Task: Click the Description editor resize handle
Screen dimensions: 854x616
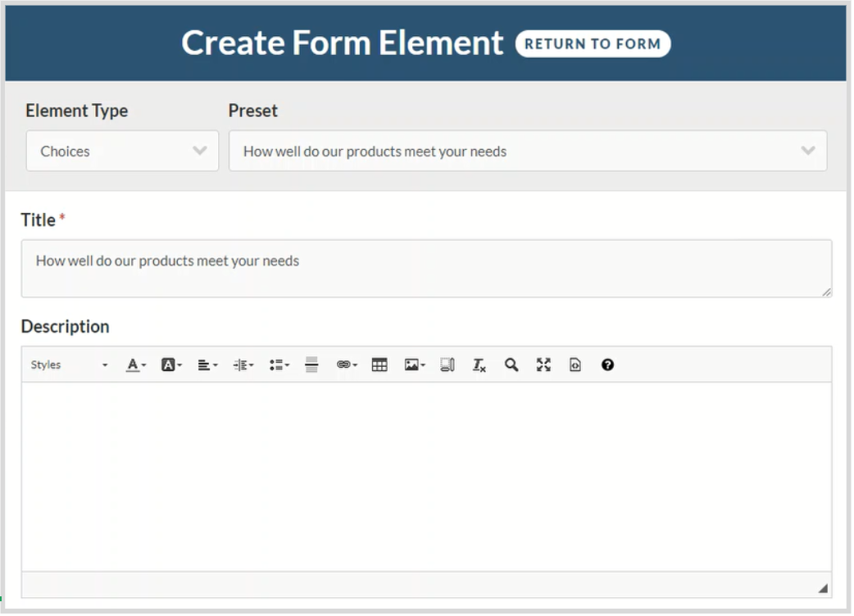Action: click(824, 589)
